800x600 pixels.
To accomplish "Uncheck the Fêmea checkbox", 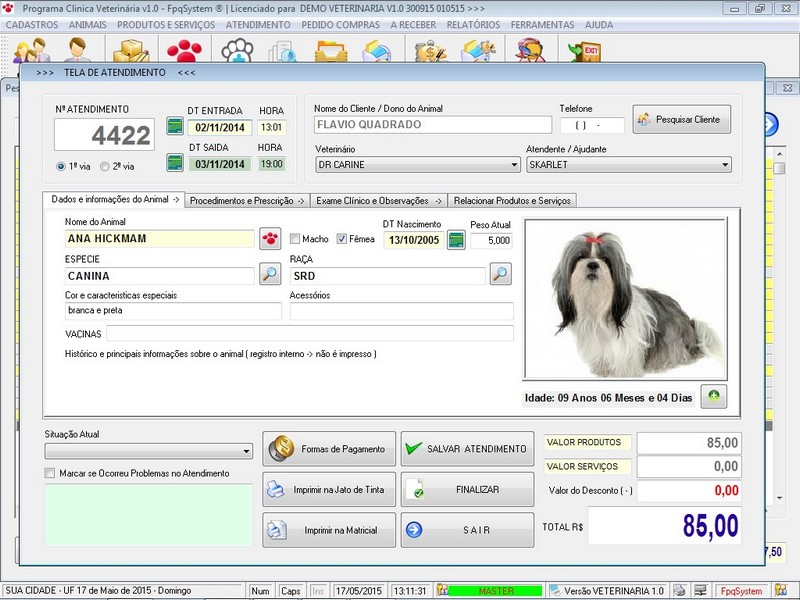I will (342, 239).
